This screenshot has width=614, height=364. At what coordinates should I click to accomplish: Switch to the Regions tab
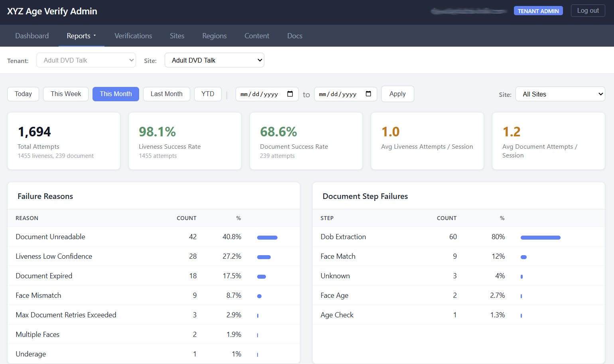tap(214, 36)
